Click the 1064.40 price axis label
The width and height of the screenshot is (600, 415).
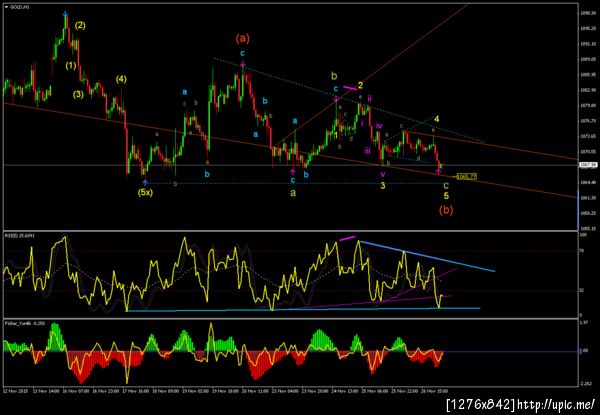click(x=586, y=182)
